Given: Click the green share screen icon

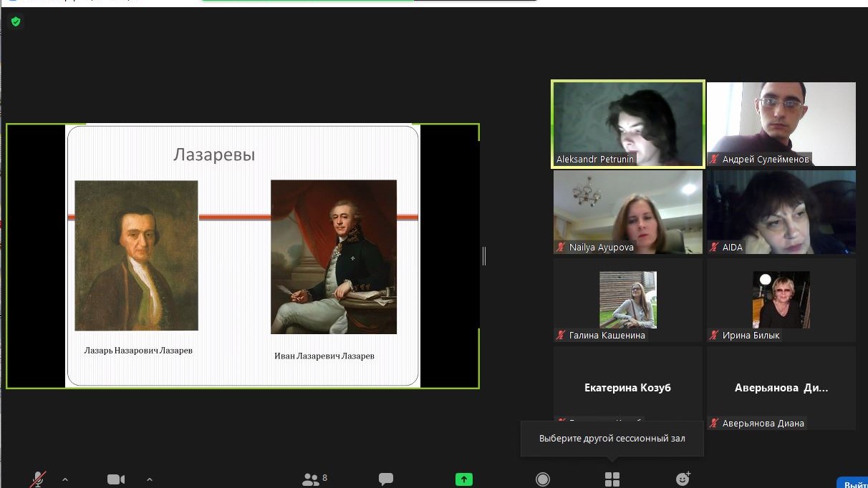Looking at the screenshot, I should point(464,479).
